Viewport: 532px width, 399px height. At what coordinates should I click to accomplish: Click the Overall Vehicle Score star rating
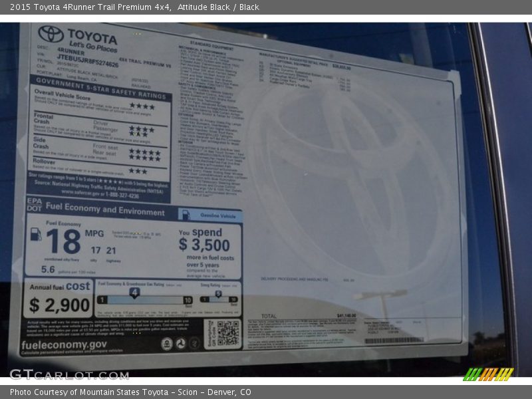(141, 106)
